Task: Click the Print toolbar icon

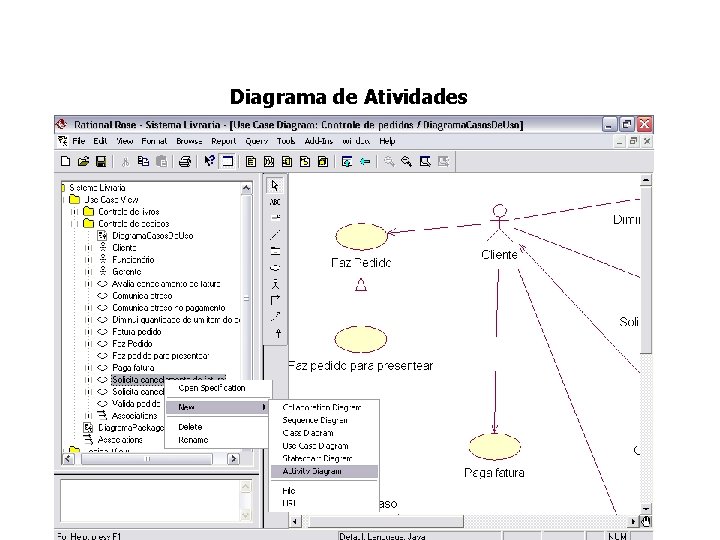Action: pyautogui.click(x=185, y=161)
